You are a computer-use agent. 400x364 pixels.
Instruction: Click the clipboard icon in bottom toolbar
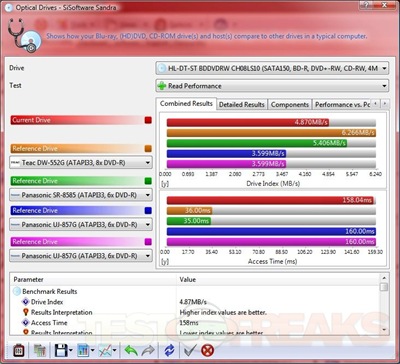click(x=19, y=350)
